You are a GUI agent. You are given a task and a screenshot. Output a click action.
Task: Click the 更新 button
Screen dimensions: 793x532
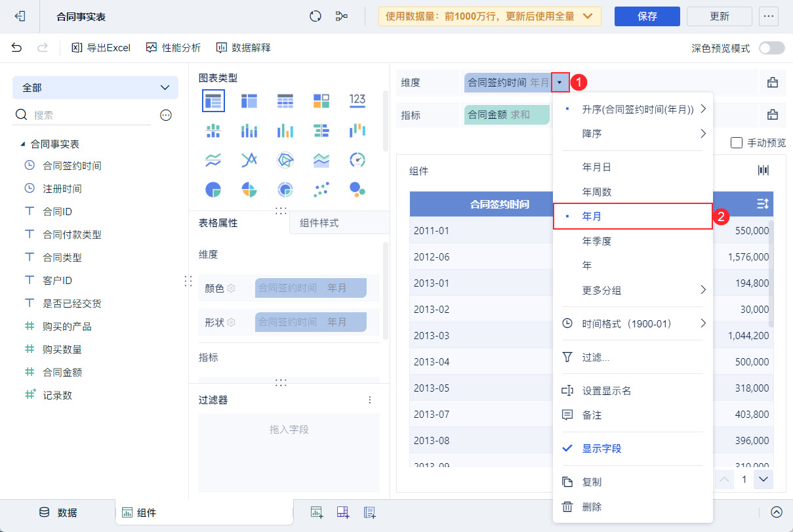pyautogui.click(x=719, y=16)
